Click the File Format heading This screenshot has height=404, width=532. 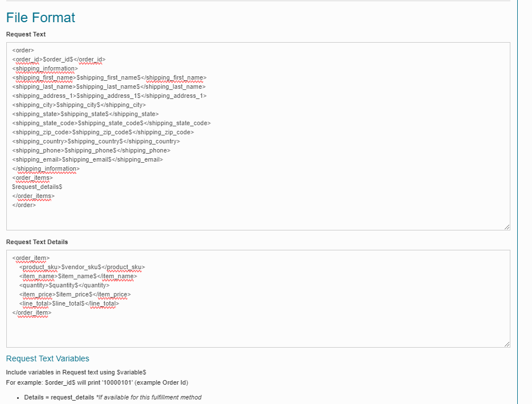40,18
